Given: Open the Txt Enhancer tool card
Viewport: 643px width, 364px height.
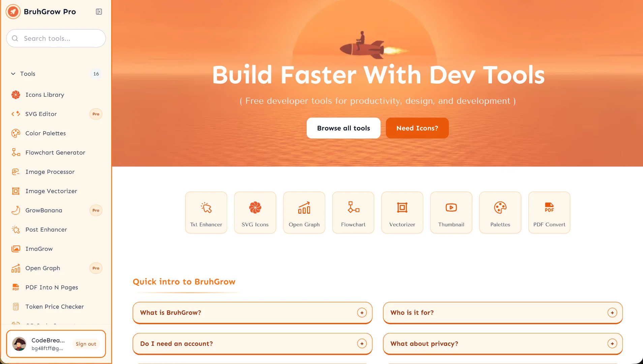Looking at the screenshot, I should pyautogui.click(x=206, y=212).
